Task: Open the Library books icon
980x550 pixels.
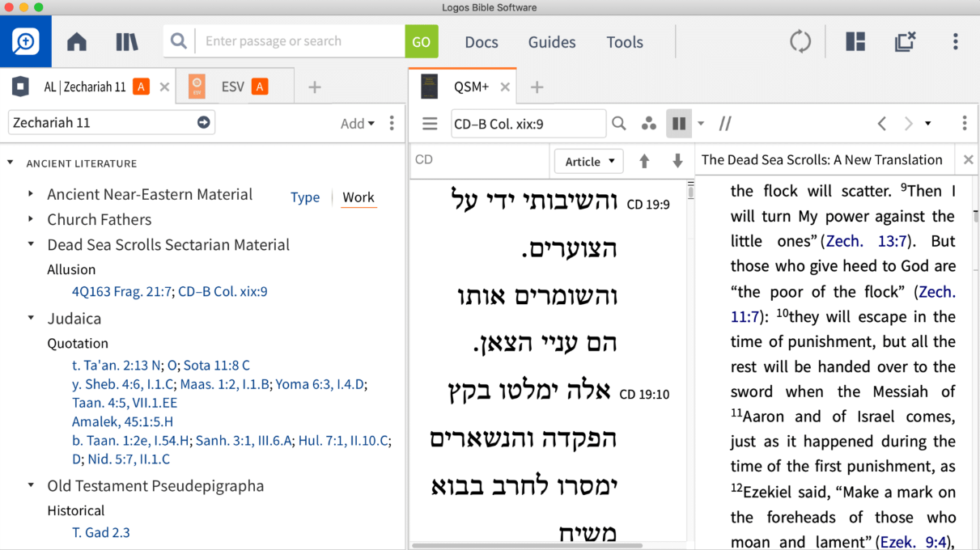Action: click(126, 42)
